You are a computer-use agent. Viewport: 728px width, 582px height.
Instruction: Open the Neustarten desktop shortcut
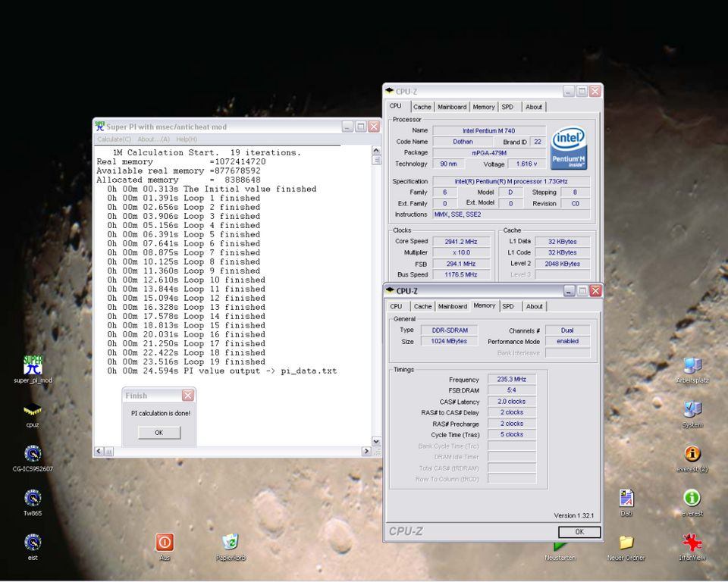(x=560, y=546)
